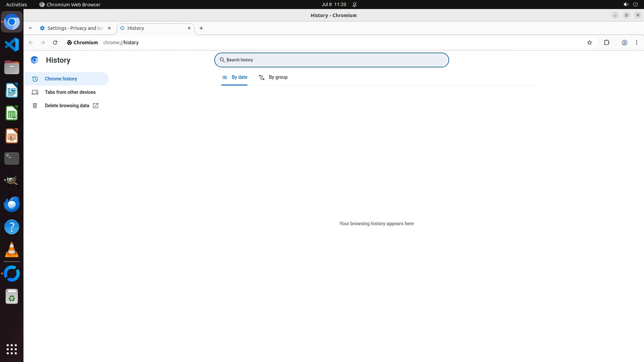
Task: Bookmark this page with star icon
Action: click(x=590, y=43)
